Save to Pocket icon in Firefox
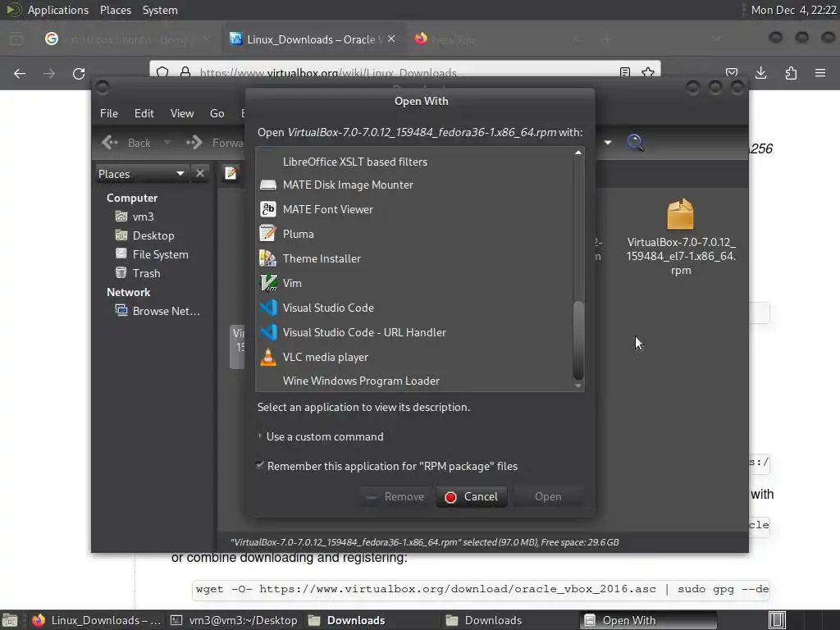The height and width of the screenshot is (630, 840). (731, 73)
